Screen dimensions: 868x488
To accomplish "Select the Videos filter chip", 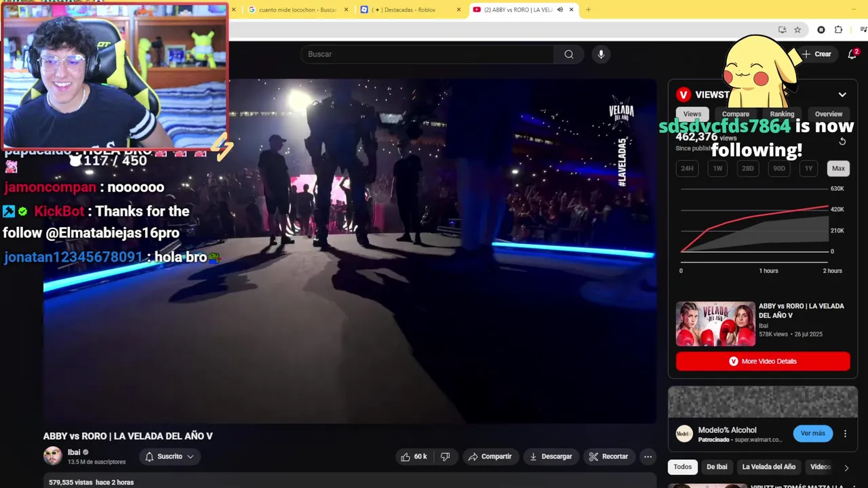I will (821, 467).
